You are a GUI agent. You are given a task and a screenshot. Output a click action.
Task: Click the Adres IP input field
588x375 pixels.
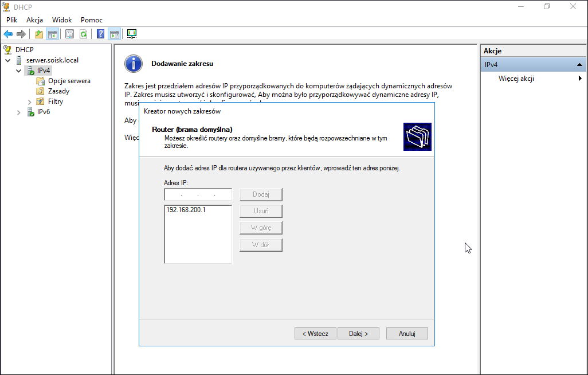(198, 195)
